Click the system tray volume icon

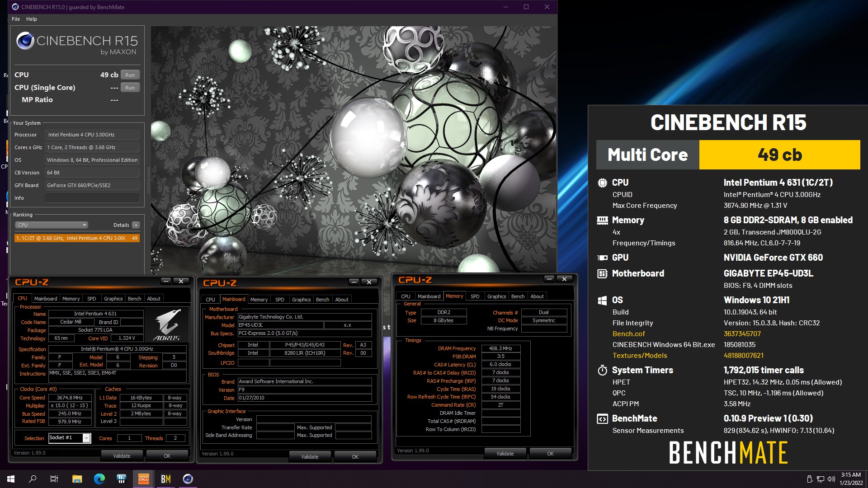click(x=830, y=479)
